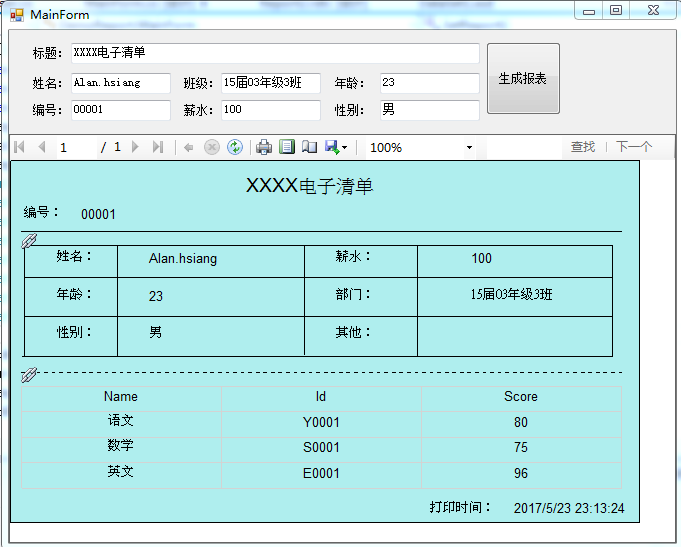Minimize the MainForm window
The height and width of the screenshot is (547, 681).
(589, 11)
